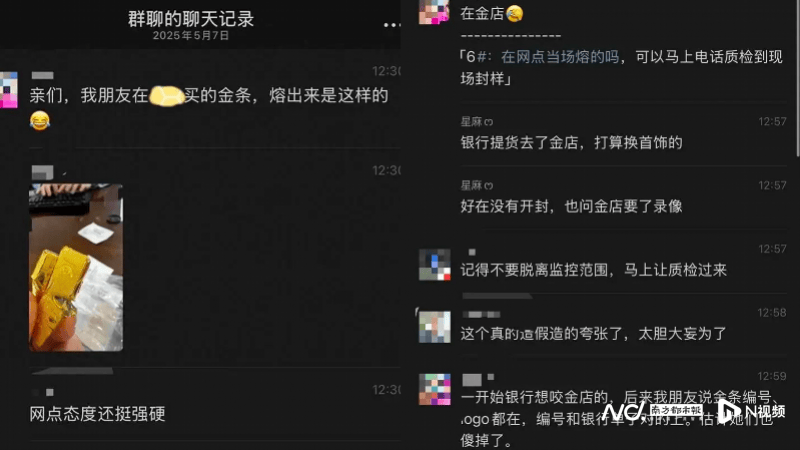The image size is (800, 450).
Task: Click the 南方都市报 NCI logo
Action: point(652,411)
